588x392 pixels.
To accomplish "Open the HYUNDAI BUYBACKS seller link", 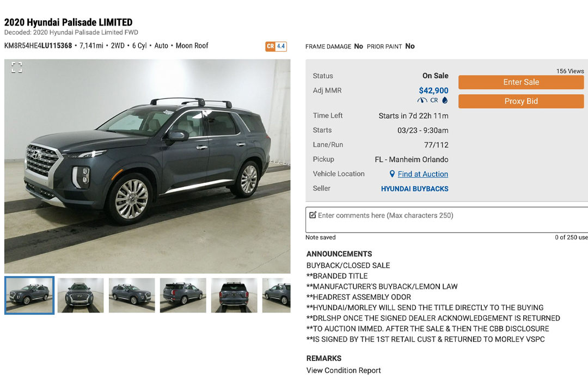I will click(414, 189).
